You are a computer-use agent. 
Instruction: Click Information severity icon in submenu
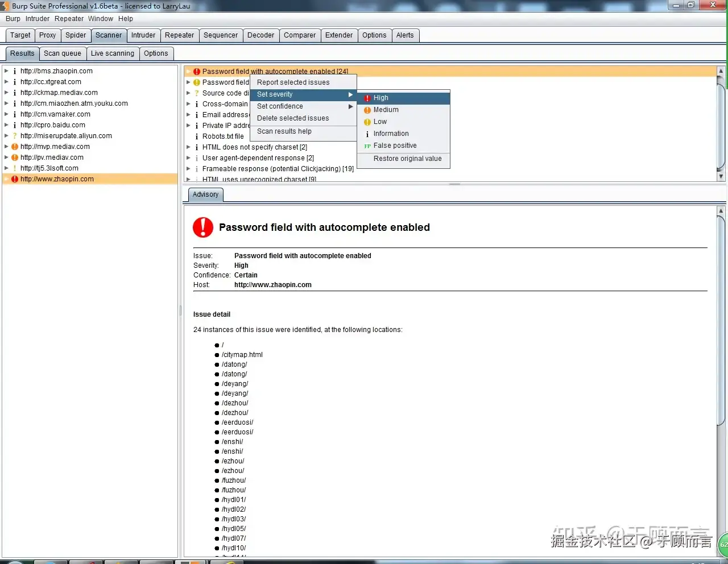point(367,134)
